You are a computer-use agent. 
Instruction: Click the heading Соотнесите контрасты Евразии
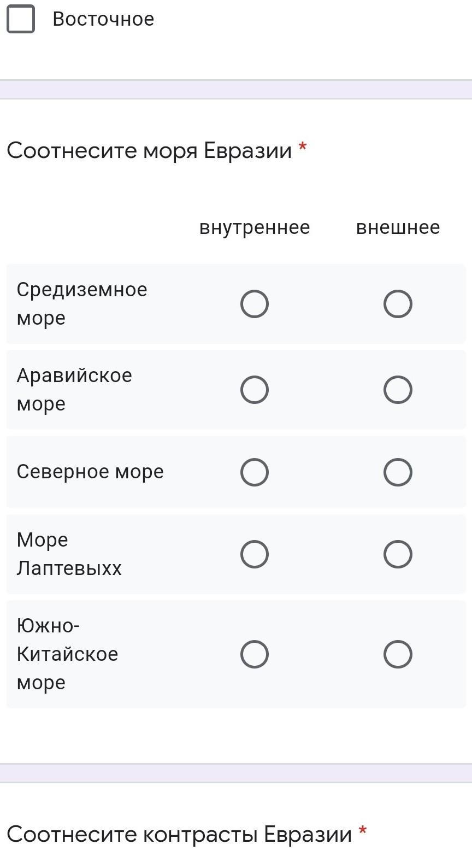(x=179, y=834)
